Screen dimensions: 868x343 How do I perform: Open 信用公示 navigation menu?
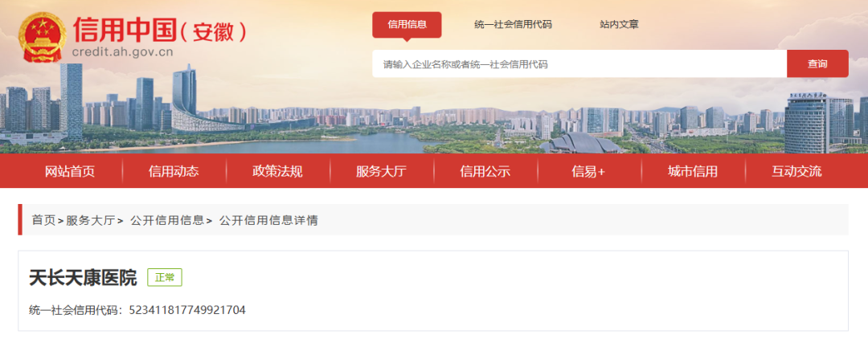click(485, 171)
